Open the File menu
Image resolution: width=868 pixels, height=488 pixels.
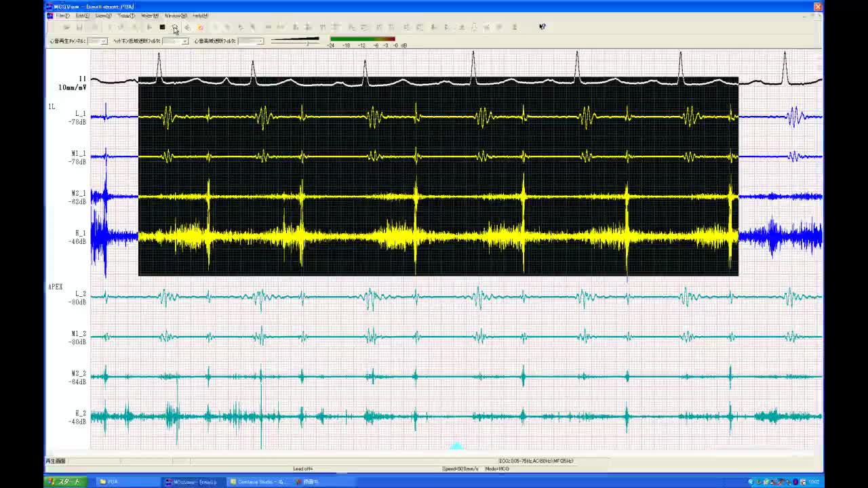[x=62, y=16]
